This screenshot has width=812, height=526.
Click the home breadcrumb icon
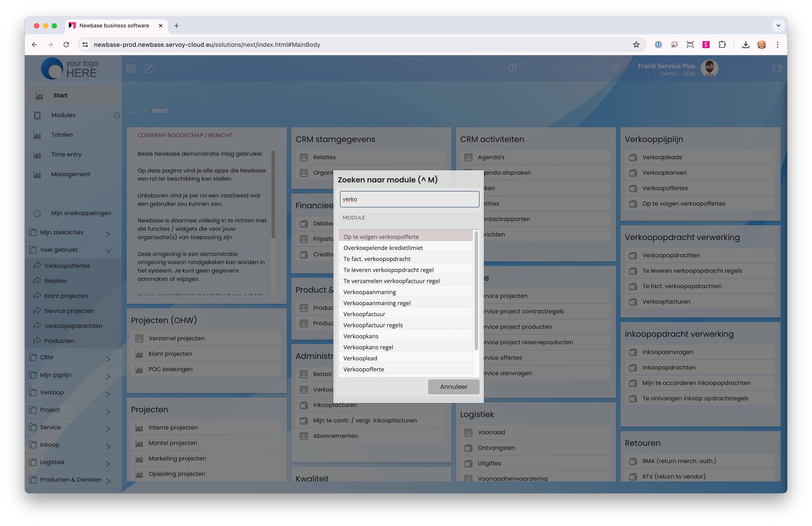click(132, 111)
